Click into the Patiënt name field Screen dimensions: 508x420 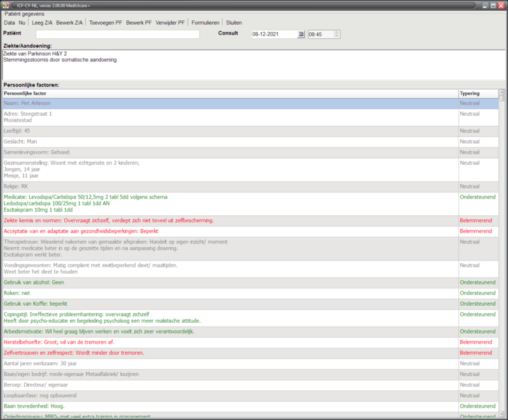(x=117, y=34)
